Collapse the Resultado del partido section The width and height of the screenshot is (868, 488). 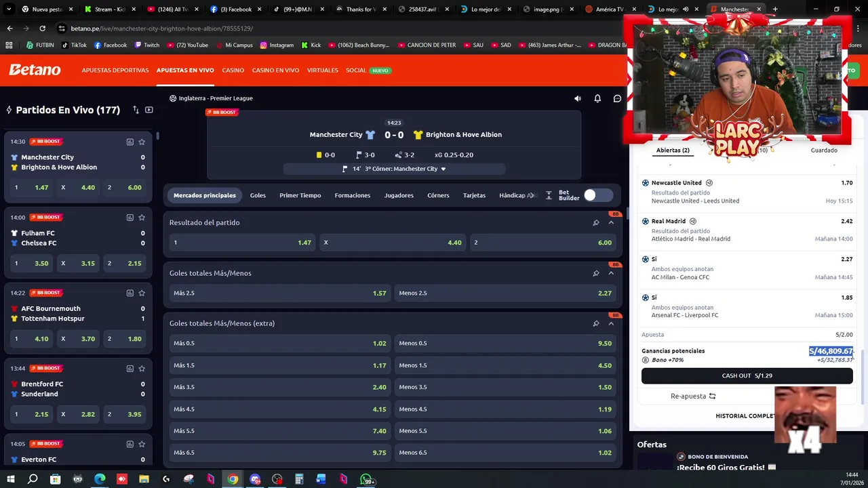point(611,222)
